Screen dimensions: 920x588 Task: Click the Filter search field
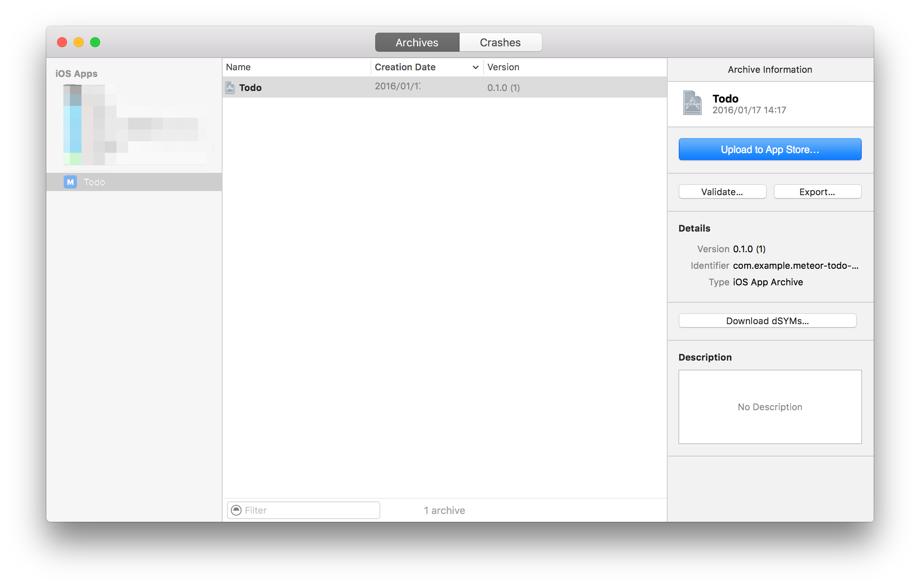click(304, 510)
